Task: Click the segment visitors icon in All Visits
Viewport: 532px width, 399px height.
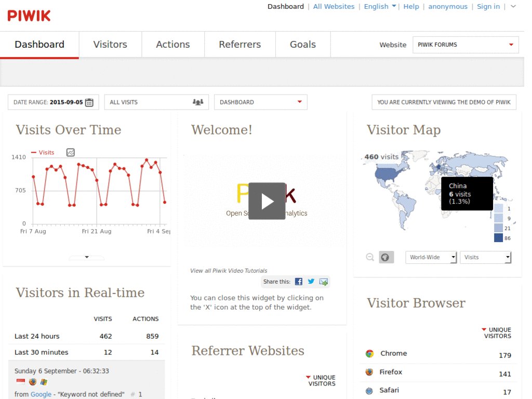Action: tap(198, 102)
